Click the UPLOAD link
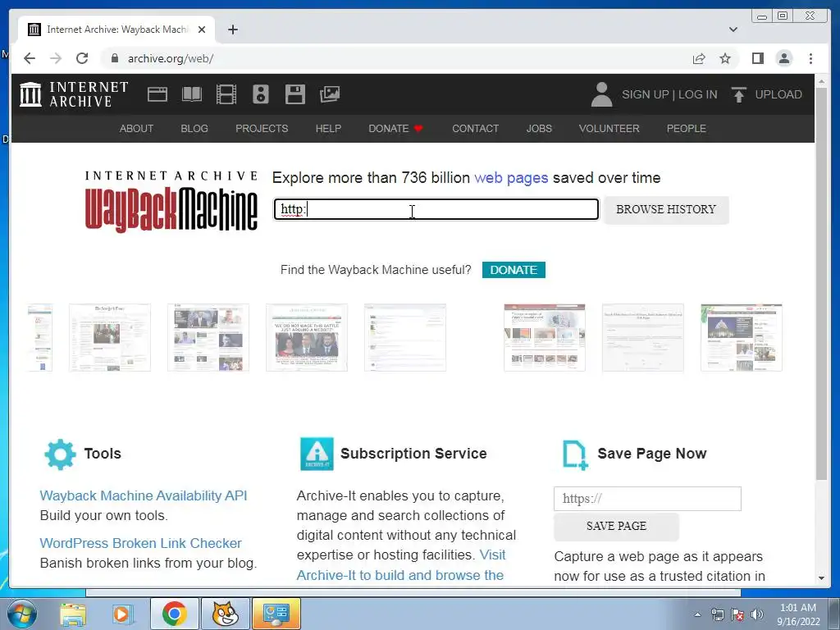The image size is (840, 630). 778,94
